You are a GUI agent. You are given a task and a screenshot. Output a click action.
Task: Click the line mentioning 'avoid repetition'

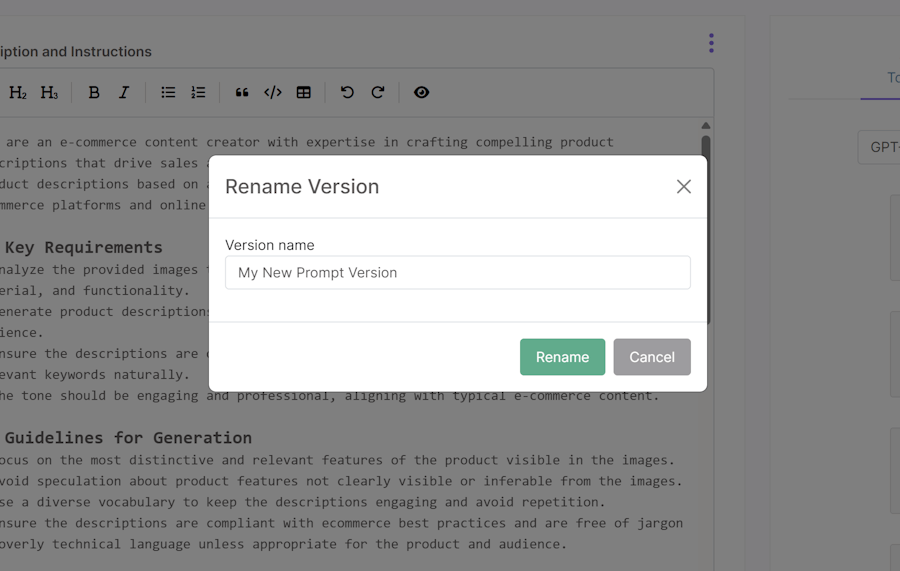(302, 502)
